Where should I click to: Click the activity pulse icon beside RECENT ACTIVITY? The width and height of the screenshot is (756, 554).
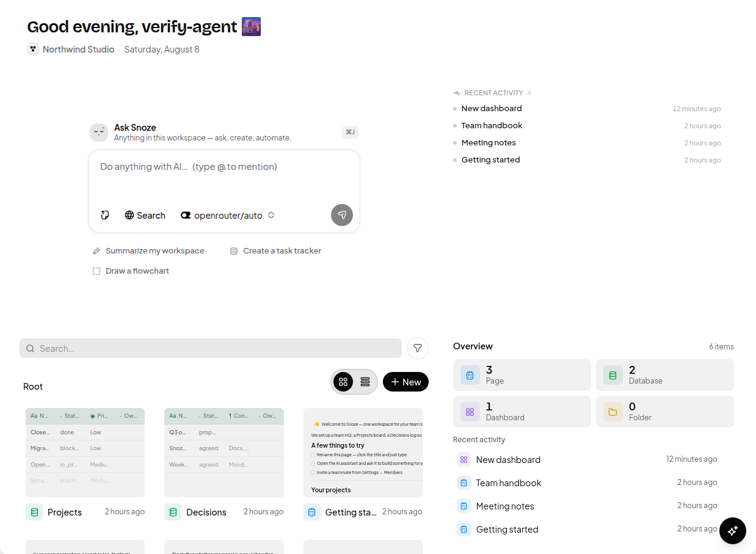click(x=457, y=93)
